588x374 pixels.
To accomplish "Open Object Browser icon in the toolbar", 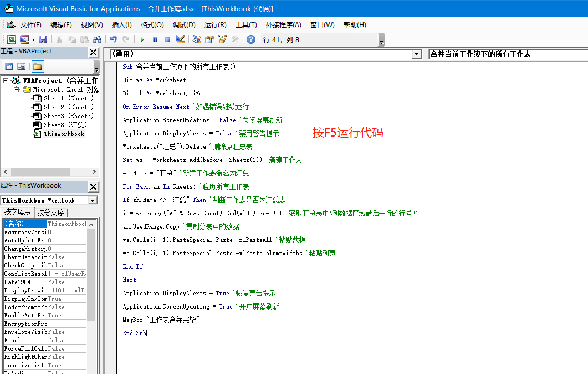I will coord(222,39).
